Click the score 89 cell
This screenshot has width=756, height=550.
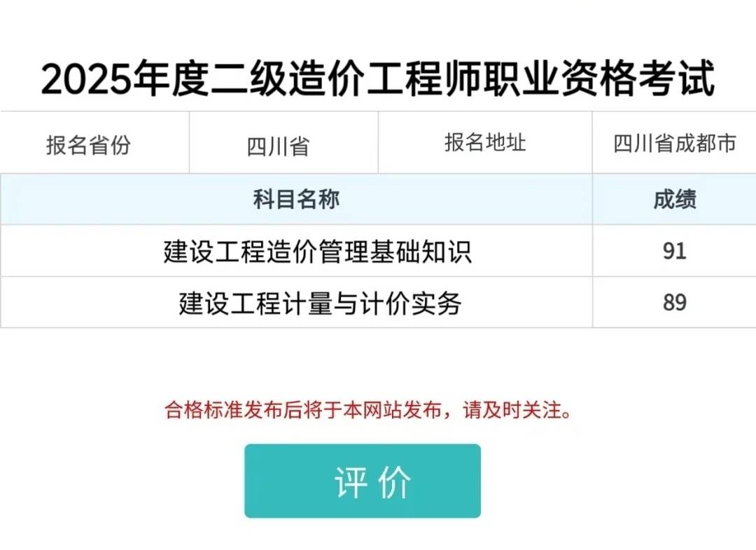(x=673, y=302)
